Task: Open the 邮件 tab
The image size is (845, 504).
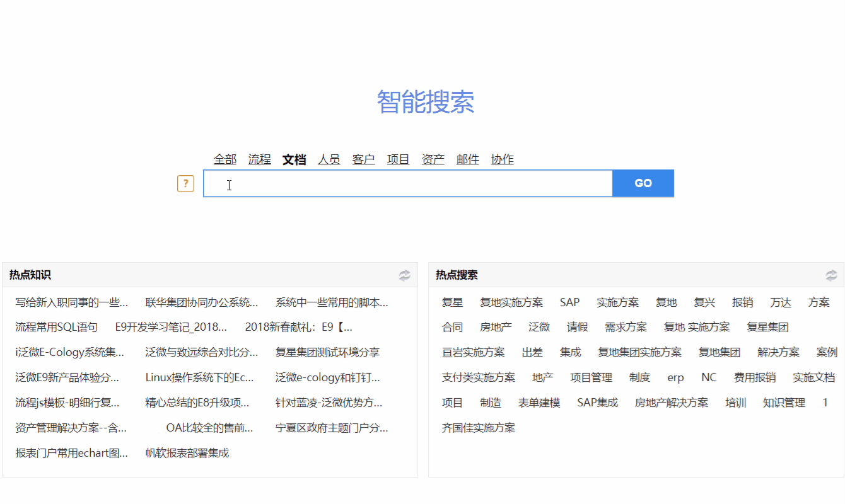Action: 468,159
